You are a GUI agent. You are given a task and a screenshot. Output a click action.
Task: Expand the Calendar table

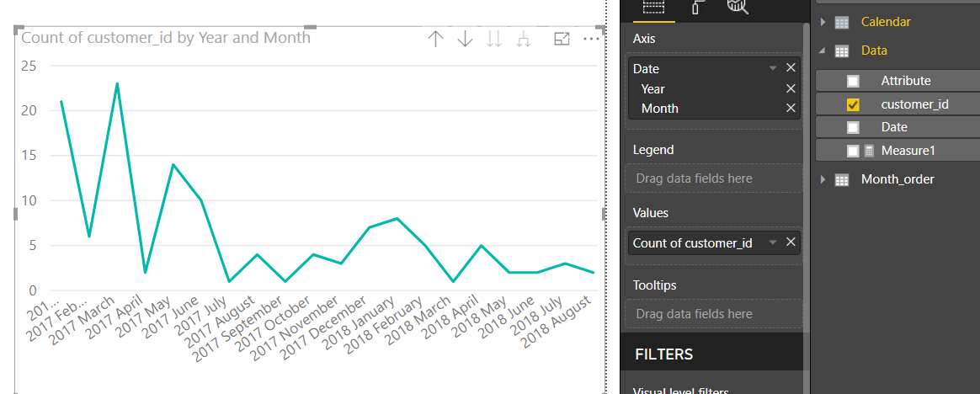tap(823, 23)
